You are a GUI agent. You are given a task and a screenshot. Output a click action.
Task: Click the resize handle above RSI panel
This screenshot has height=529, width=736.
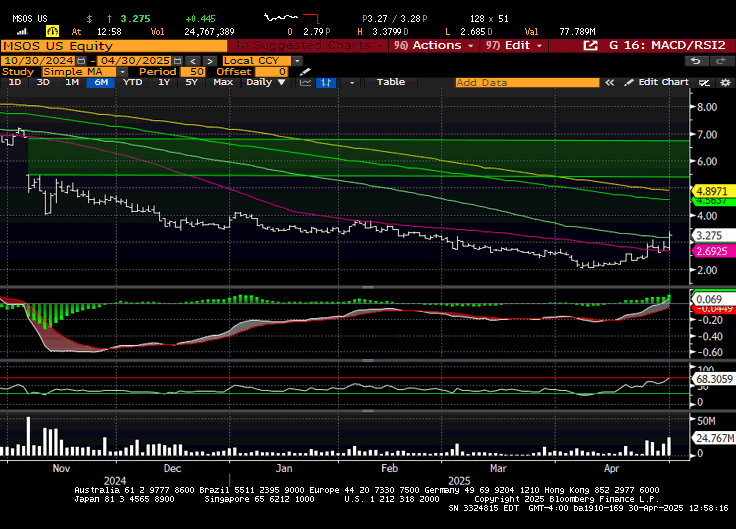(368, 360)
